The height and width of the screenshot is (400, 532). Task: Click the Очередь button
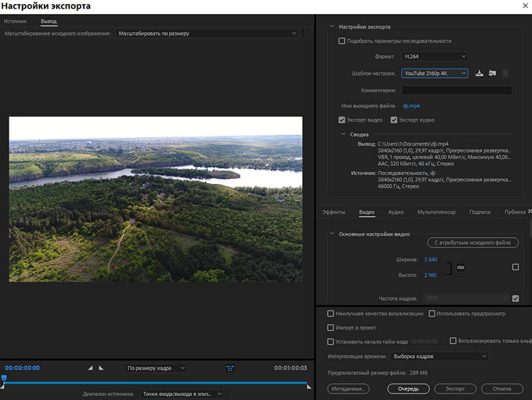(x=408, y=389)
